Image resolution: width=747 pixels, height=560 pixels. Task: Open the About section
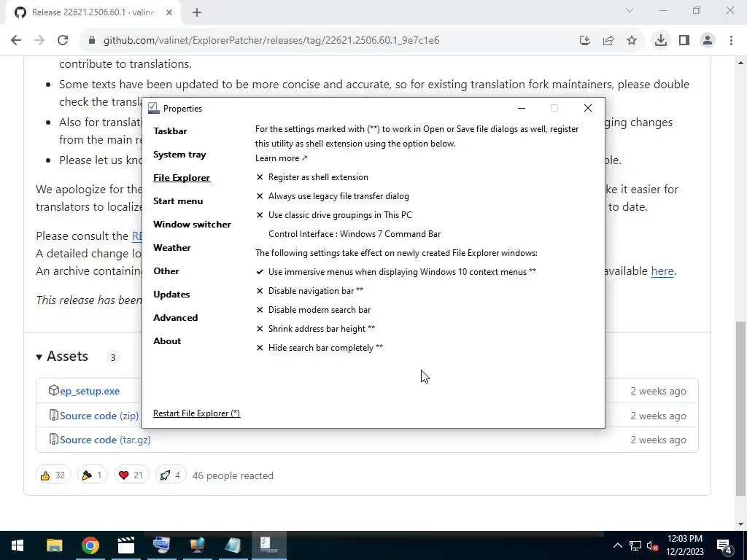pos(167,341)
